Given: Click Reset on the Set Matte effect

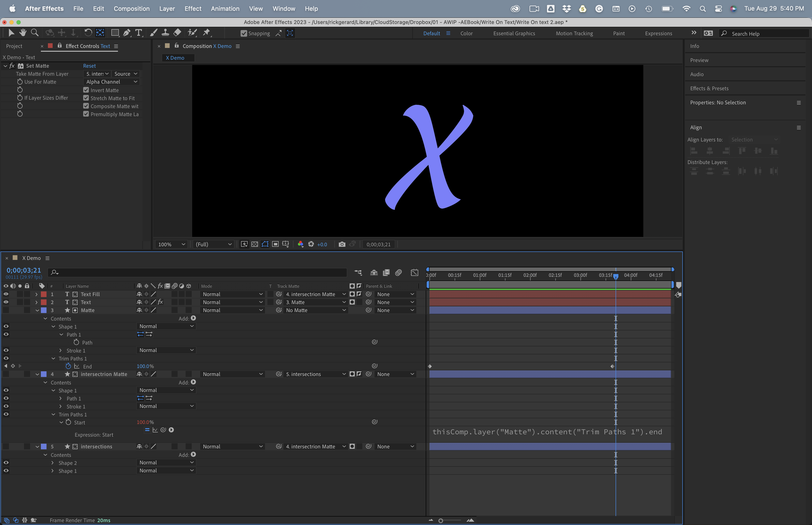Looking at the screenshot, I should pyautogui.click(x=90, y=66).
